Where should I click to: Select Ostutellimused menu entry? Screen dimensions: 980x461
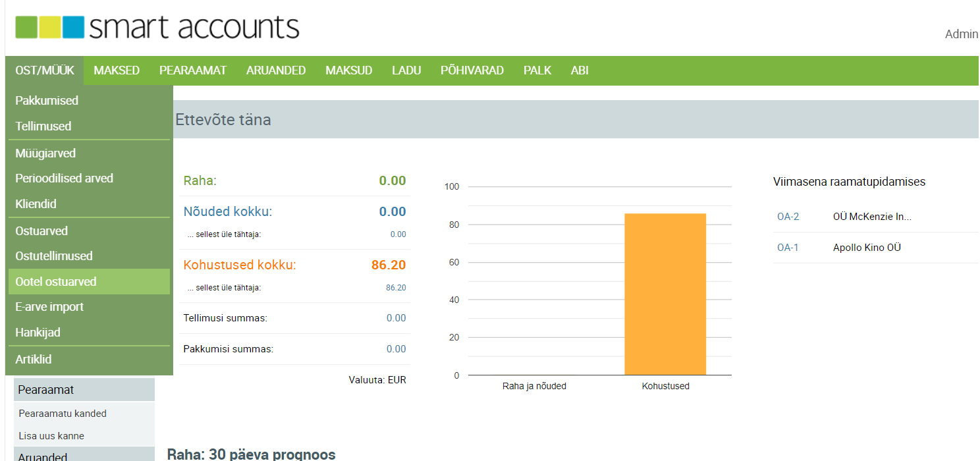point(89,256)
